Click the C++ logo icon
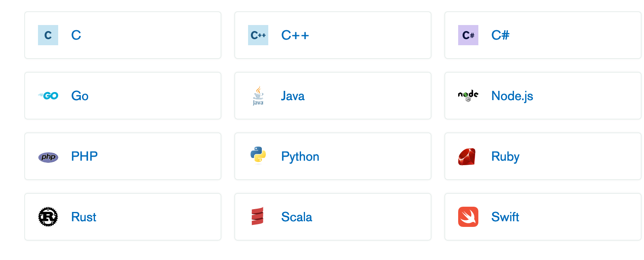Viewport: 644px width, 260px height. (258, 35)
